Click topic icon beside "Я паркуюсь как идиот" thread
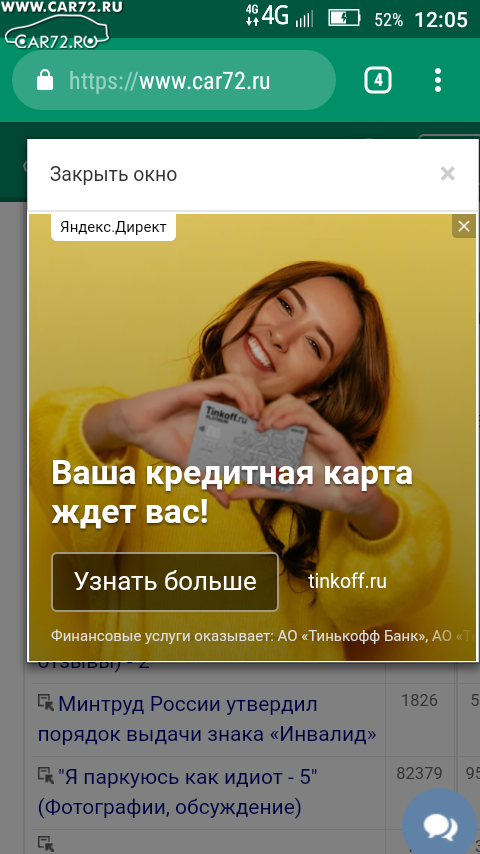The image size is (480, 854). pyautogui.click(x=46, y=775)
